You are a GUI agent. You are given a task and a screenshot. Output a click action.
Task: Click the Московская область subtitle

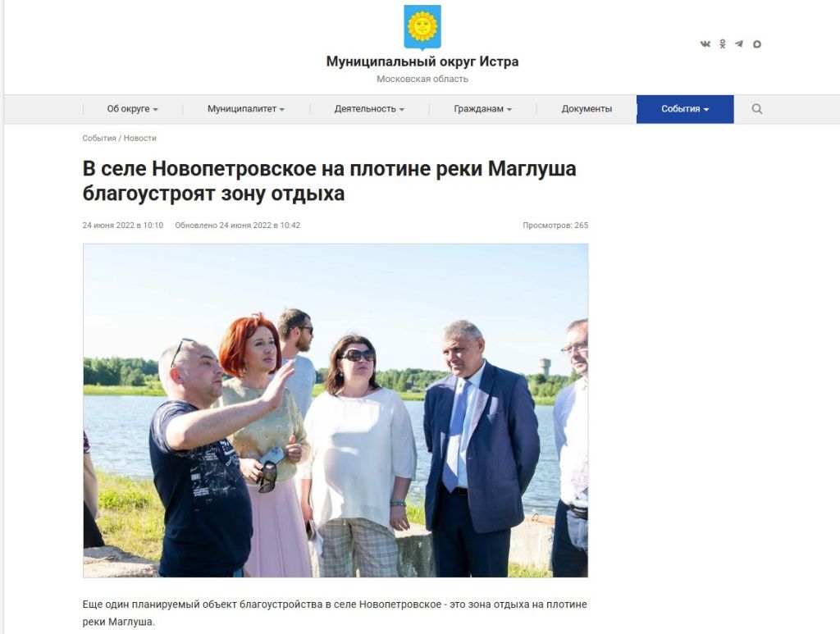[x=422, y=79]
